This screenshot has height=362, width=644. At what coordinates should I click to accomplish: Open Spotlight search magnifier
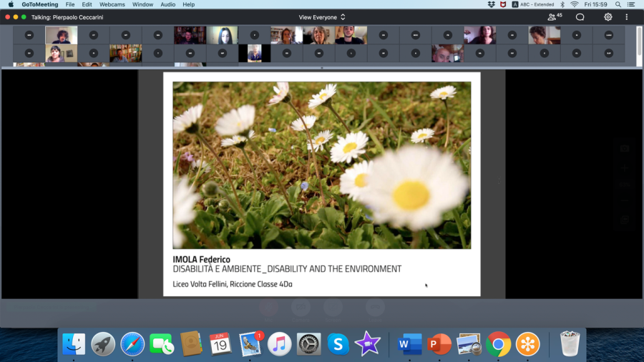click(x=618, y=4)
